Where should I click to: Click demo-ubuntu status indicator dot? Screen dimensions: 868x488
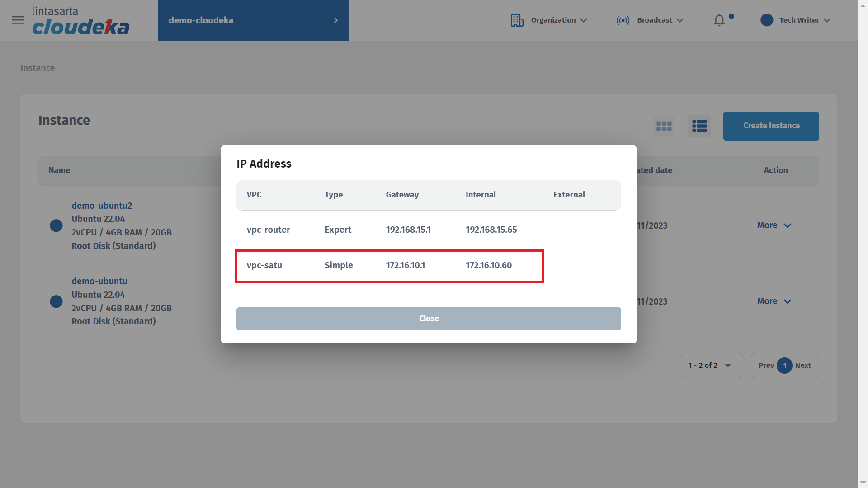pos(56,301)
